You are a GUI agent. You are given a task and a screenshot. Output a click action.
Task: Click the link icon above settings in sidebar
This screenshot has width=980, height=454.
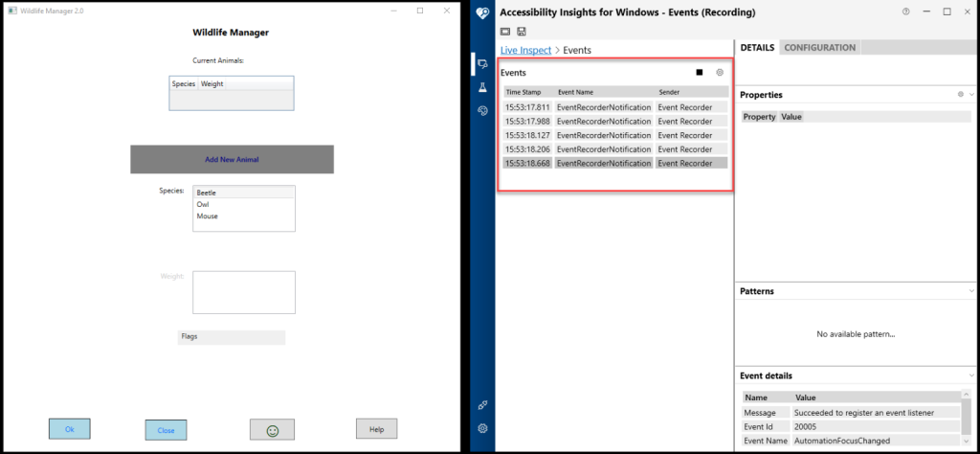tap(483, 405)
